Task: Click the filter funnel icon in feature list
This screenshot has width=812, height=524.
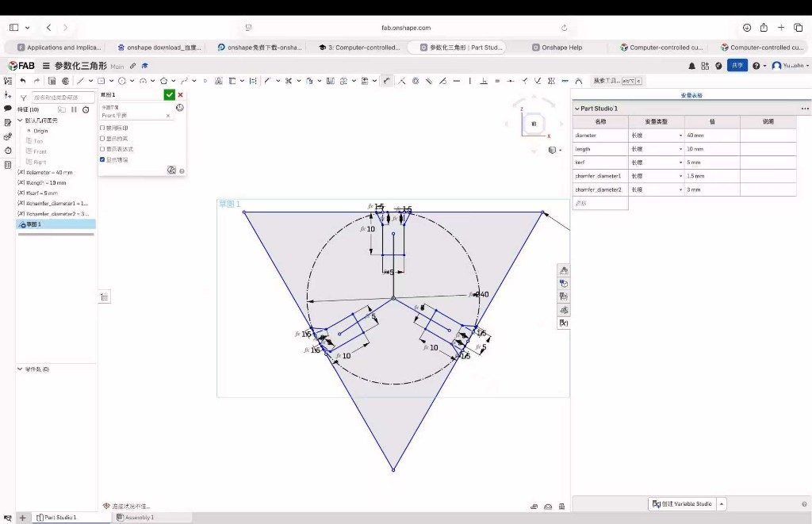Action: point(23,98)
